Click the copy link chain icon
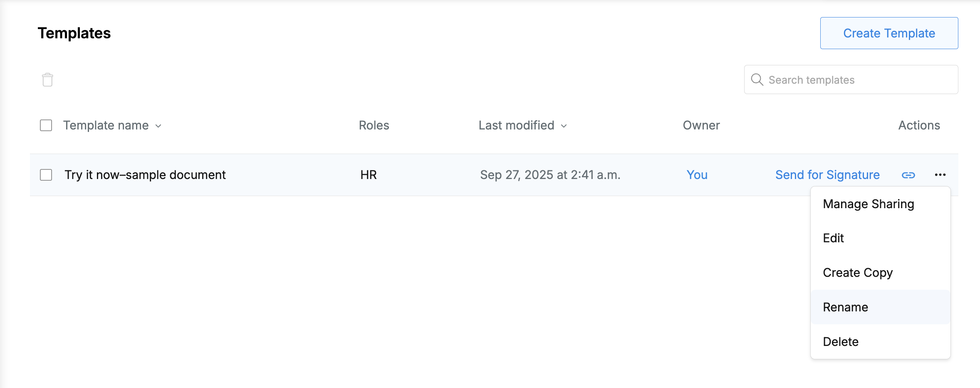This screenshot has width=980, height=388. click(908, 175)
